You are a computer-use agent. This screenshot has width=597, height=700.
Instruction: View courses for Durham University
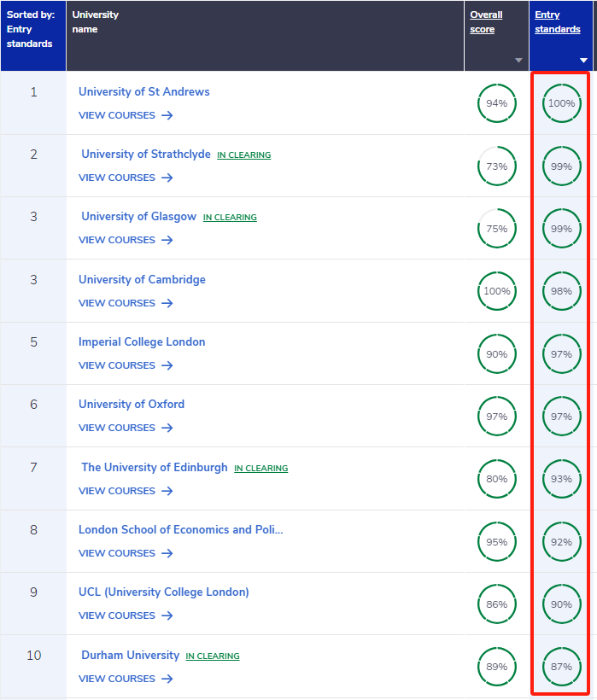pyautogui.click(x=126, y=679)
